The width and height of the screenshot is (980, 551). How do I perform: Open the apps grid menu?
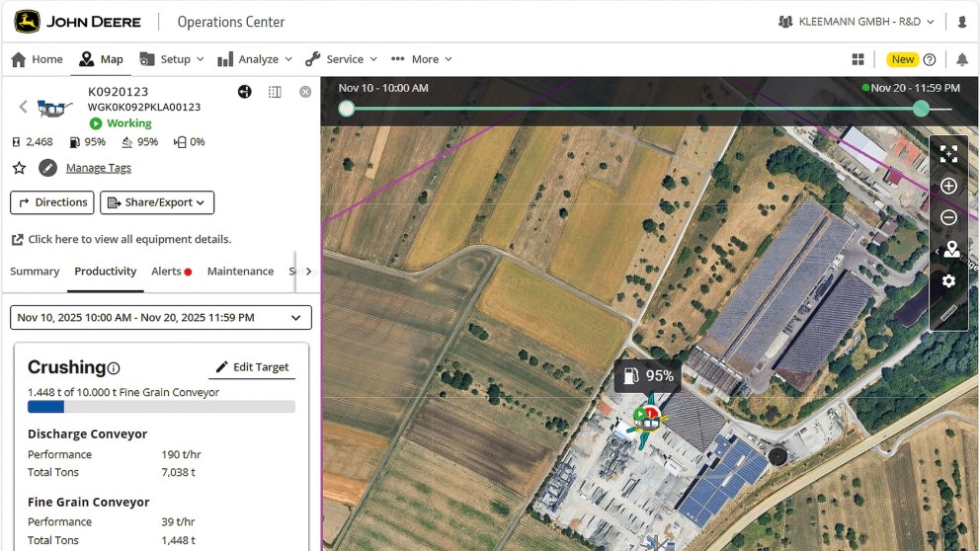[857, 59]
